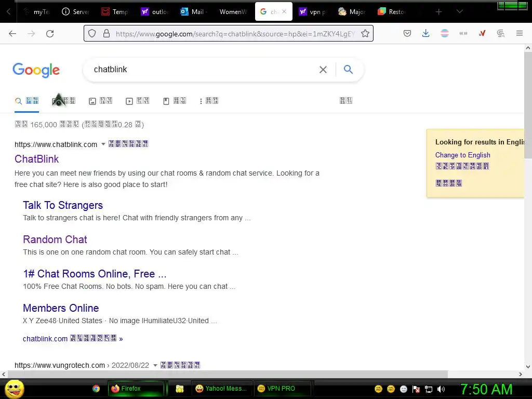This screenshot has height=399, width=532.
Task: Switch to the Restor tab
Action: [x=392, y=11]
